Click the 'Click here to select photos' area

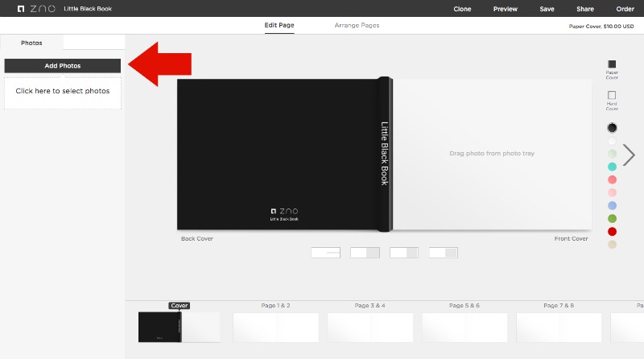(x=63, y=93)
